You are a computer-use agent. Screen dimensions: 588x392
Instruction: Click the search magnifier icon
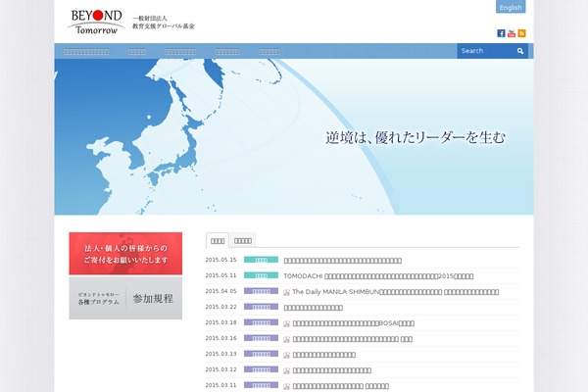coord(520,51)
